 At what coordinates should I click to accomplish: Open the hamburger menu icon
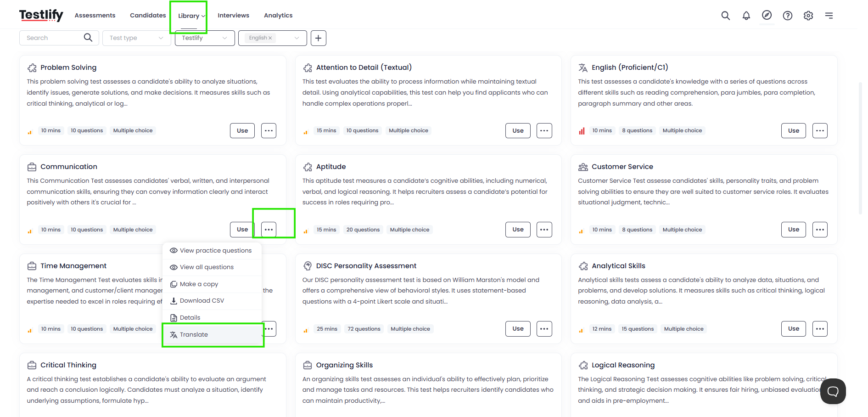[x=829, y=16]
